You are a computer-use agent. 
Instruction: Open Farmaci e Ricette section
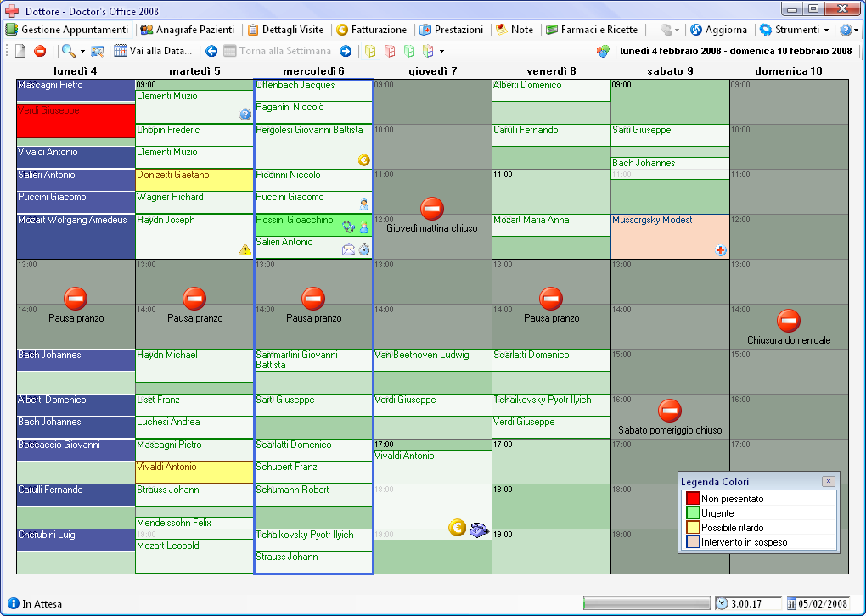tap(592, 30)
